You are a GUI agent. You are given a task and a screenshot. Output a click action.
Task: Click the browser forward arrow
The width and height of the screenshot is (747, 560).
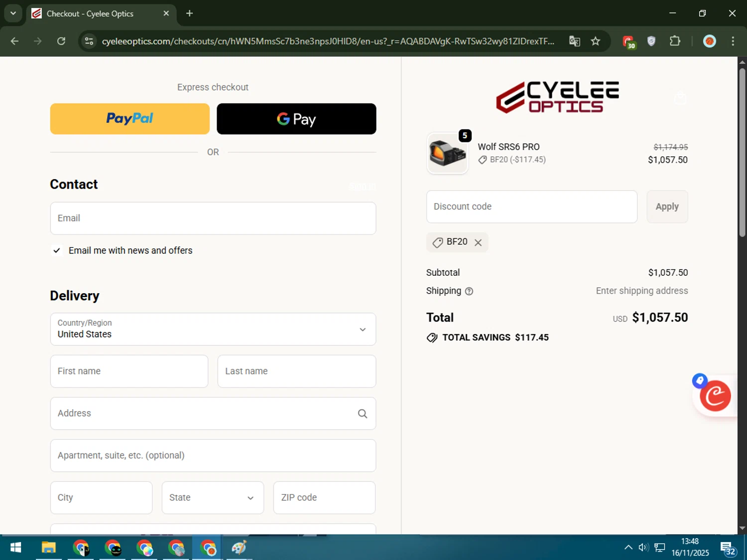tap(38, 41)
